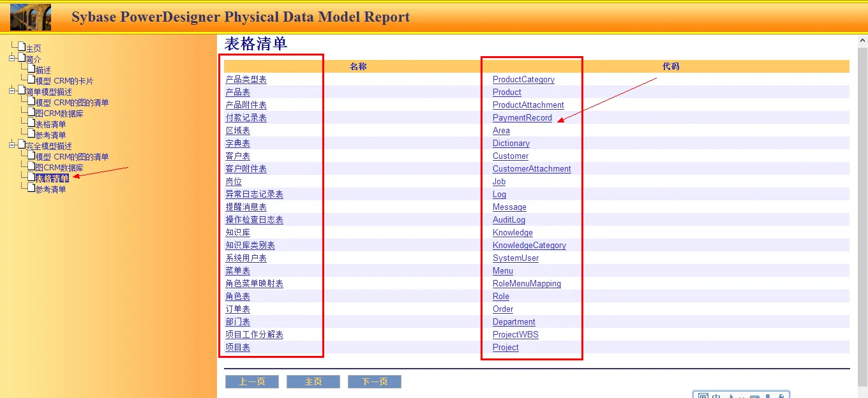868x398 pixels.
Task: Click the page icon beside 完全模型描述
Action: 22,145
